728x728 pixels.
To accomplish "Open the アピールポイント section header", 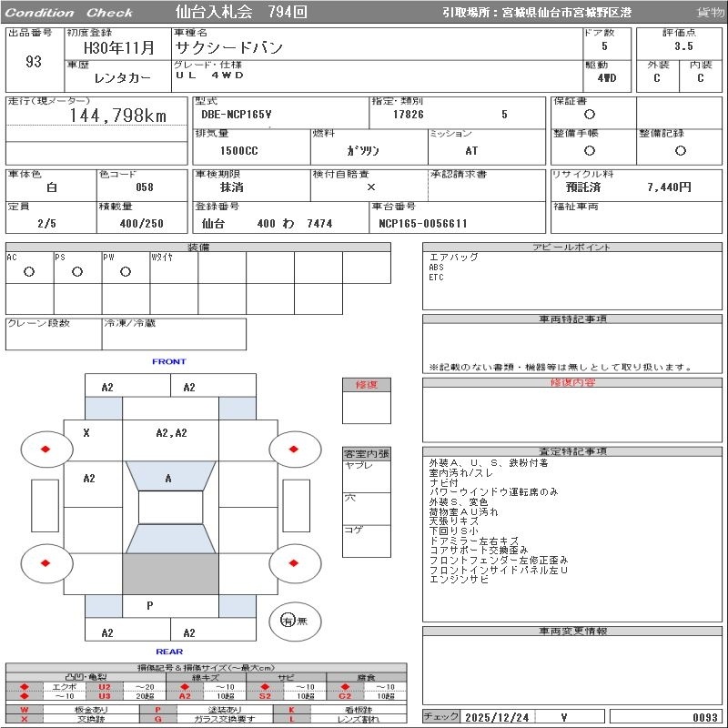I will click(x=572, y=248).
